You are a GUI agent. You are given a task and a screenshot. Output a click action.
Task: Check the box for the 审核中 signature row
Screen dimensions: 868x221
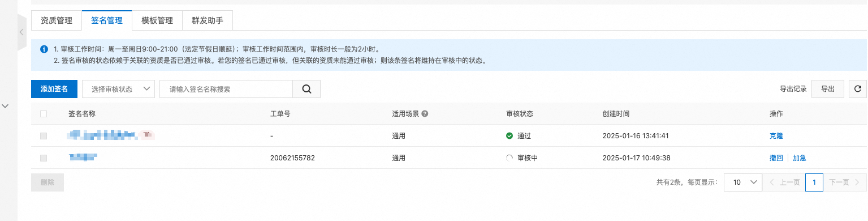(x=44, y=158)
